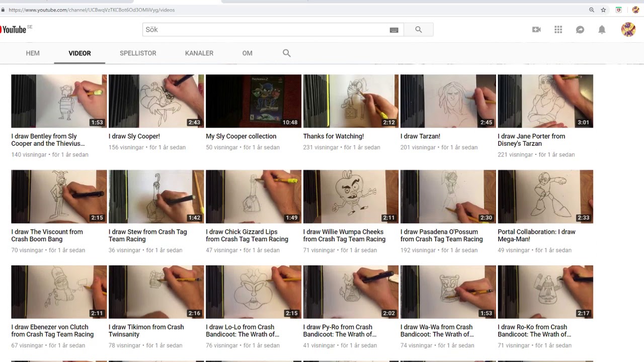Play the Py-Ro drawing thumbnail
This screenshot has width=644, height=362.
(351, 292)
